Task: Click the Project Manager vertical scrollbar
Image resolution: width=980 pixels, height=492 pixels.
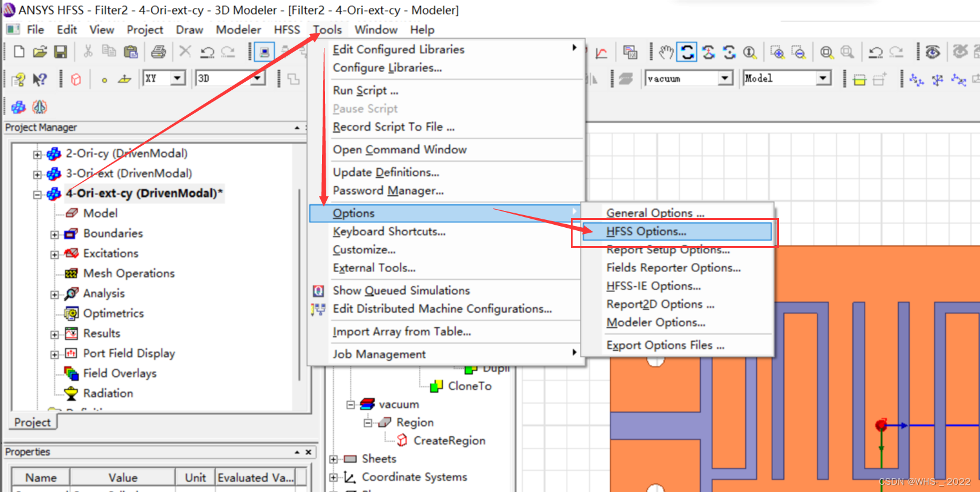Action: pyautogui.click(x=300, y=285)
